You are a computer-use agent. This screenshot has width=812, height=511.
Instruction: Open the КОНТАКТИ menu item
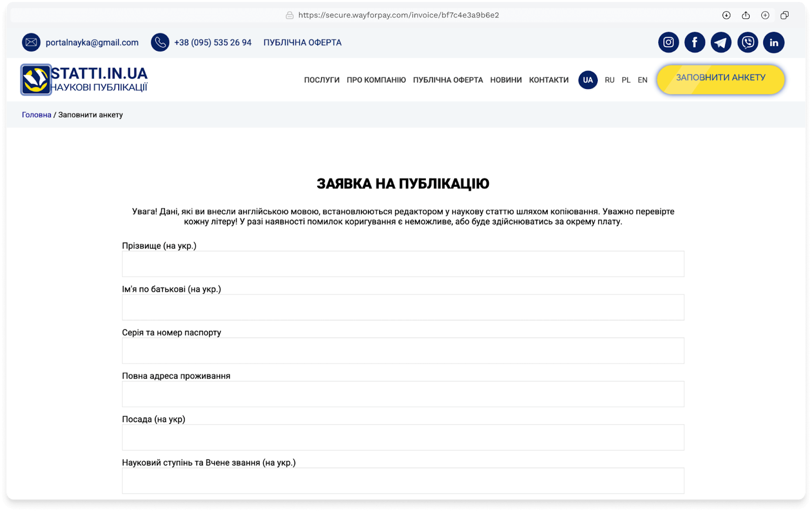(x=549, y=80)
